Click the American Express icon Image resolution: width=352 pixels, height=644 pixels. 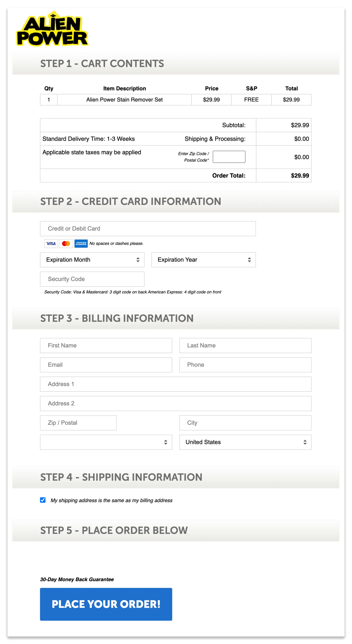point(81,243)
